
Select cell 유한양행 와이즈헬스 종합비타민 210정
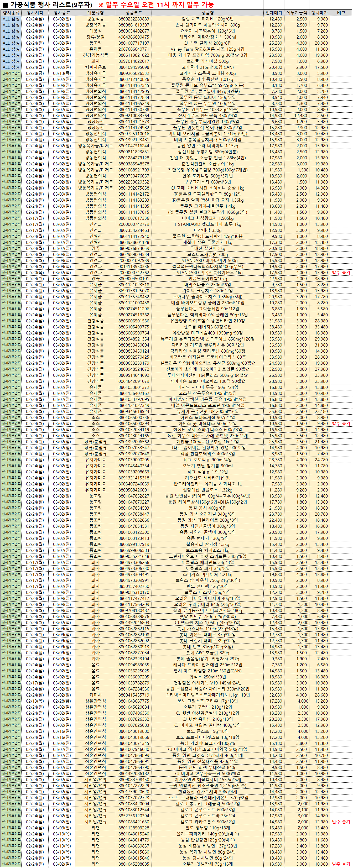point(208,321)
